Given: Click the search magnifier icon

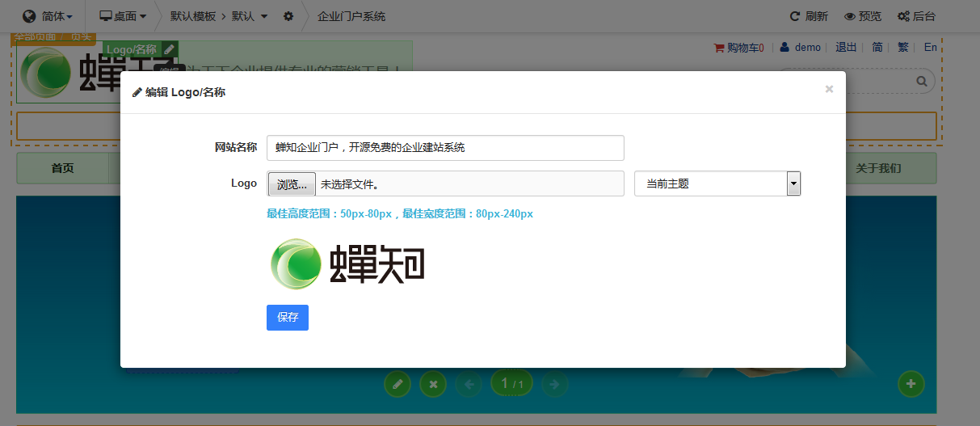Looking at the screenshot, I should (922, 82).
